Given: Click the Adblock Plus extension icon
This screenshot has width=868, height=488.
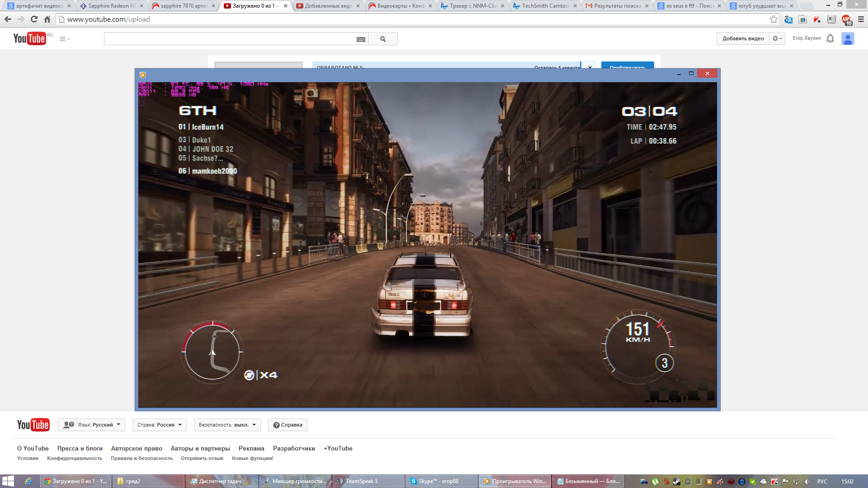Looking at the screenshot, I should 846,19.
